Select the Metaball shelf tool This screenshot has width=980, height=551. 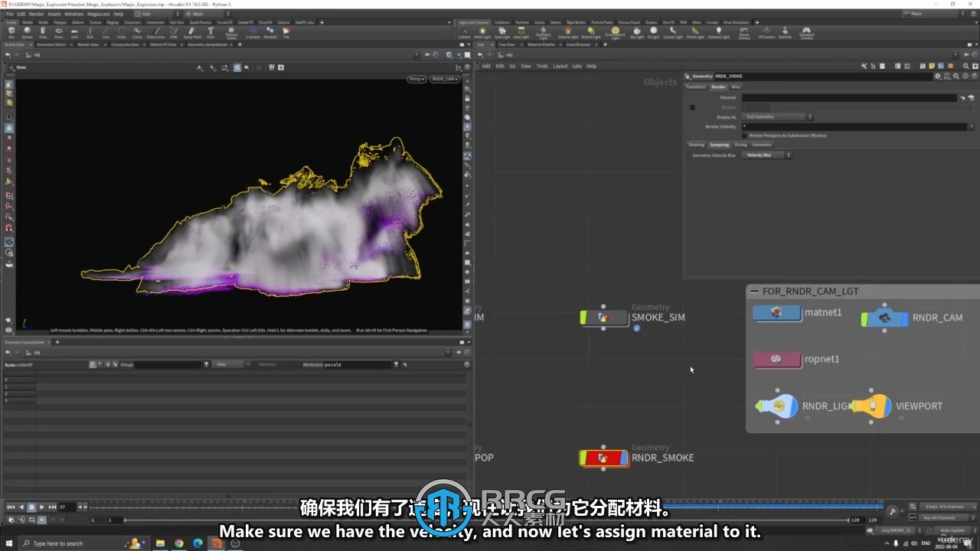(x=270, y=33)
